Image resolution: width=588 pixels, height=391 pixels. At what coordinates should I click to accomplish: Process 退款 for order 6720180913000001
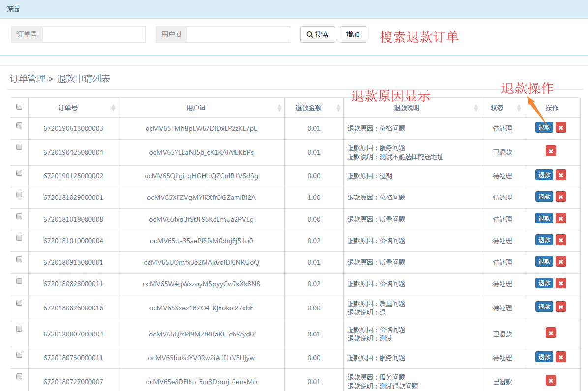(544, 261)
